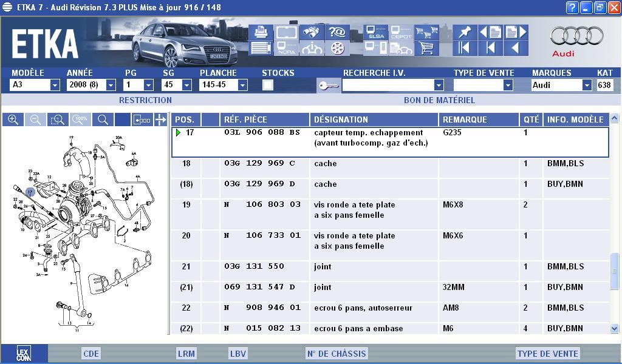Open the ETKA system menu icon in title bar
This screenshot has width=622, height=364.
(x=7, y=7)
